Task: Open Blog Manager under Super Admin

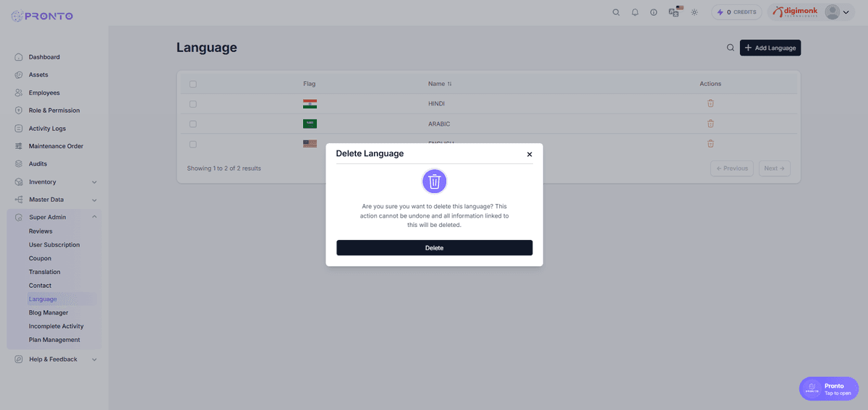Action: coord(48,313)
